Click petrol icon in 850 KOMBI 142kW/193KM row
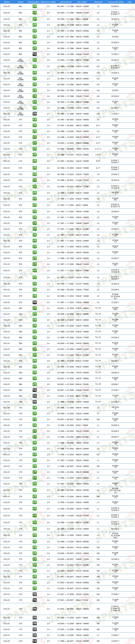Screen dimensions: 135x644 click(35, 108)
